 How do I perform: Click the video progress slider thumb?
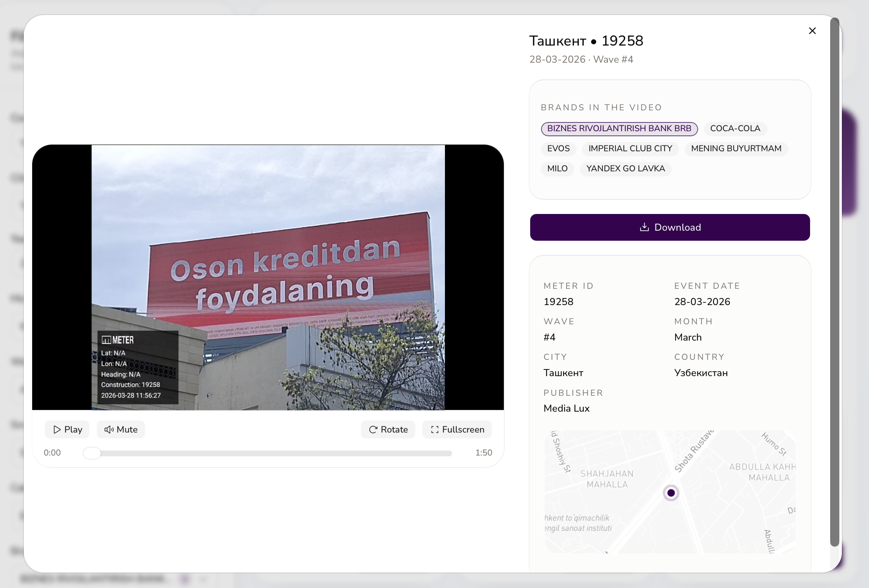pos(92,453)
